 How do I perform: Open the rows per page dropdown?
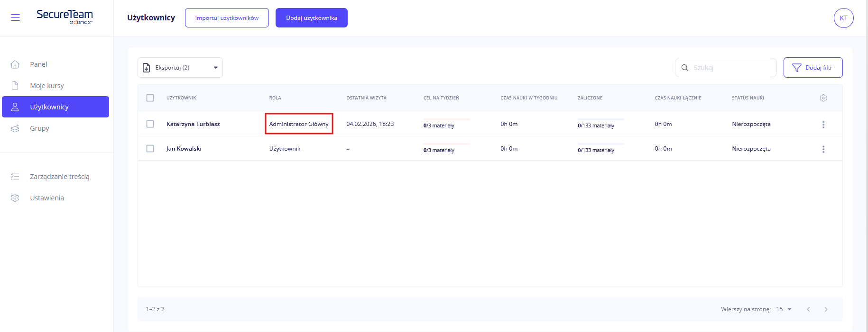coord(784,309)
